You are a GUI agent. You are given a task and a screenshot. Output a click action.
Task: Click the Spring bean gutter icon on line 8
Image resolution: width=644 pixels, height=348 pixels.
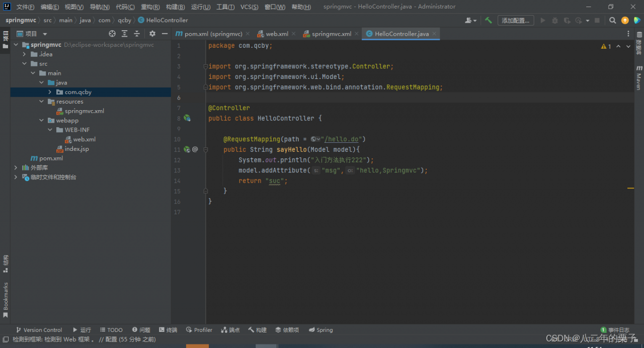pos(187,118)
